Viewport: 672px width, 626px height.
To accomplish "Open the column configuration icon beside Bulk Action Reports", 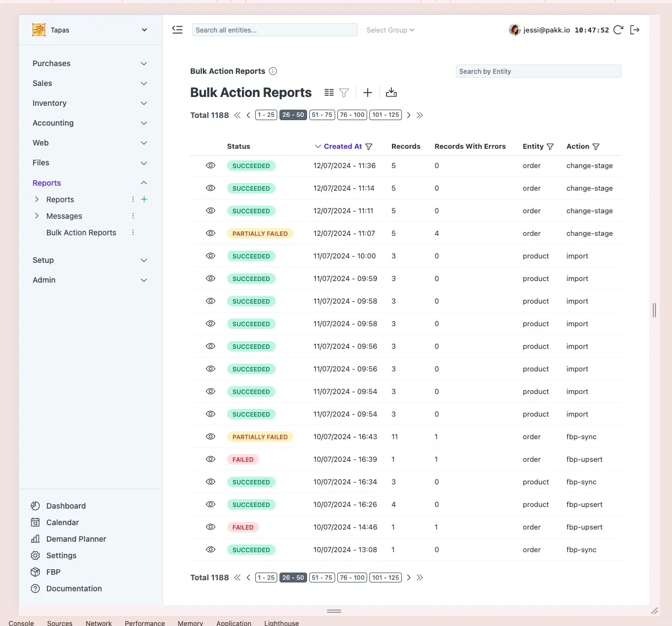I will point(329,92).
